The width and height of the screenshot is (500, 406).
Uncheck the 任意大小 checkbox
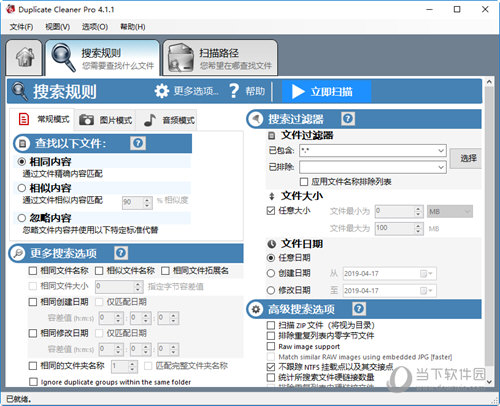271,211
